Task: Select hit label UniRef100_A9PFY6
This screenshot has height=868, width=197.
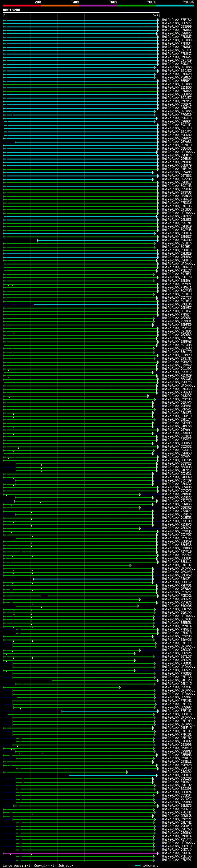Action: (176, 382)
